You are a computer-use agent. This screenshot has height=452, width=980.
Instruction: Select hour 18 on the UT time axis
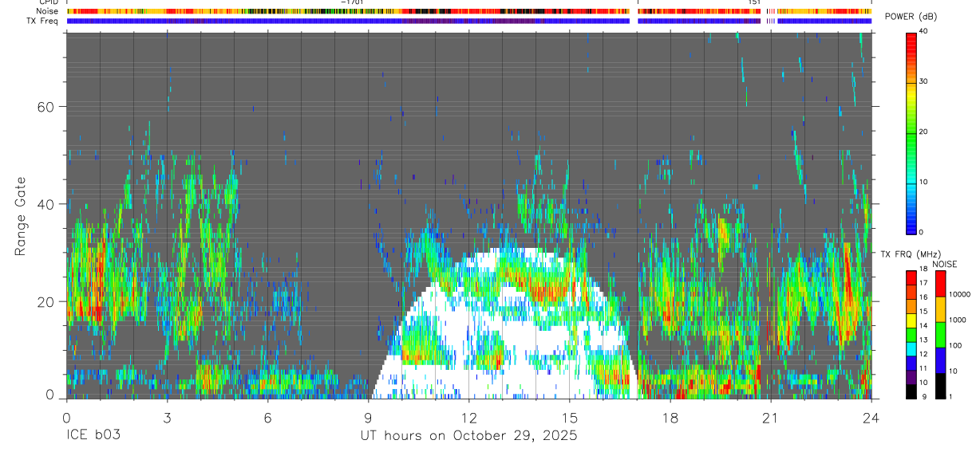(670, 417)
